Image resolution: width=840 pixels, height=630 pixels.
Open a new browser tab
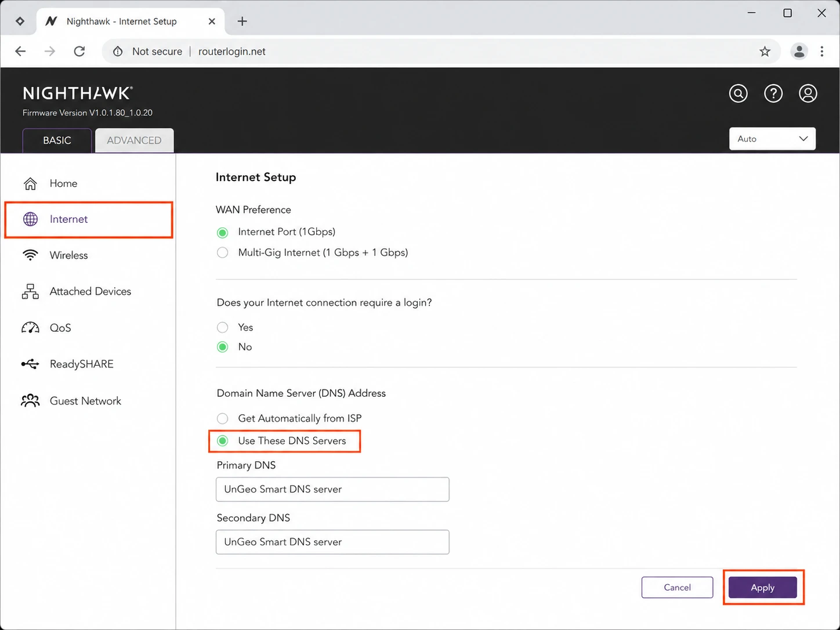242,21
